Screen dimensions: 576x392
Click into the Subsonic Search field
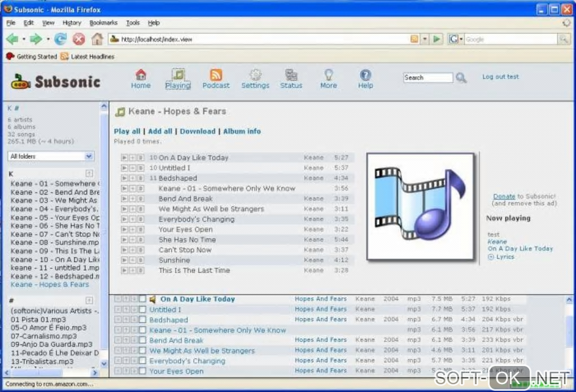(428, 77)
